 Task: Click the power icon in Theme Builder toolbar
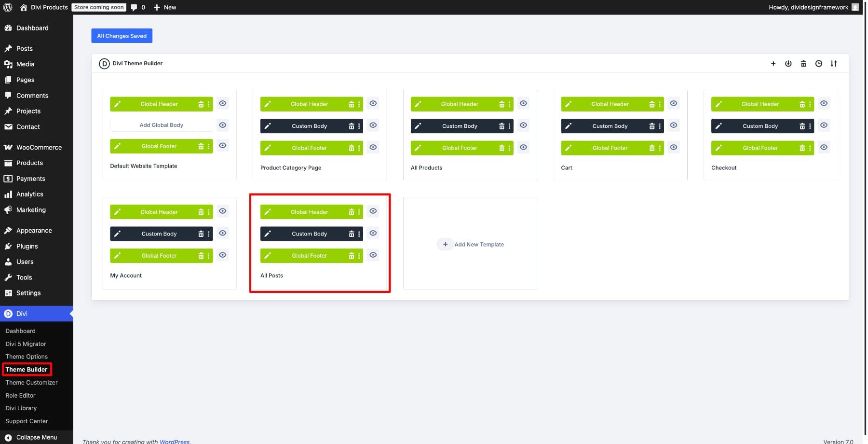coord(788,64)
